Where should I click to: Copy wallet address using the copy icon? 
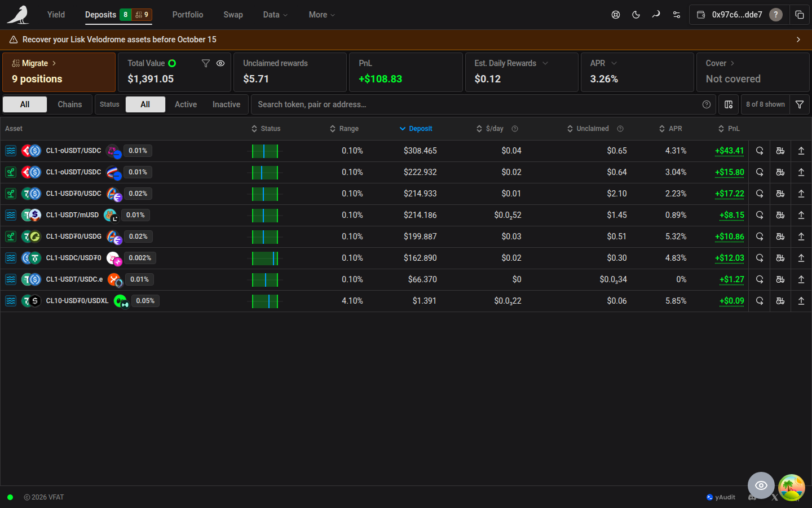point(800,15)
